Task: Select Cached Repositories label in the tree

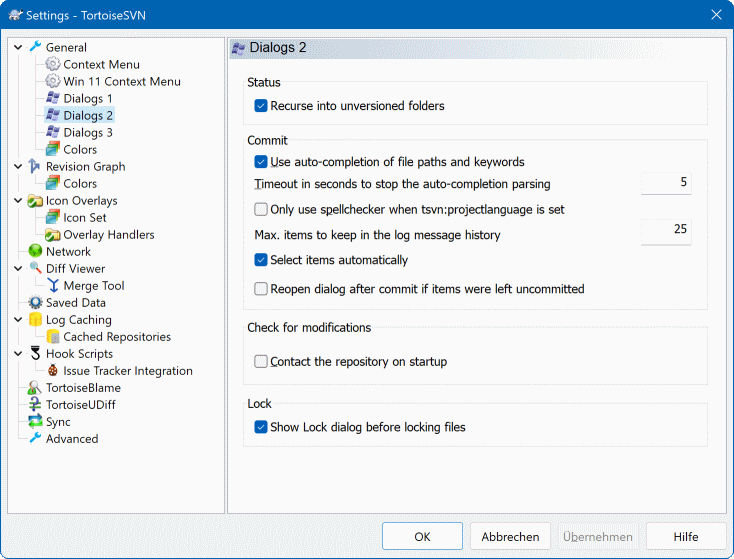Action: point(117,337)
